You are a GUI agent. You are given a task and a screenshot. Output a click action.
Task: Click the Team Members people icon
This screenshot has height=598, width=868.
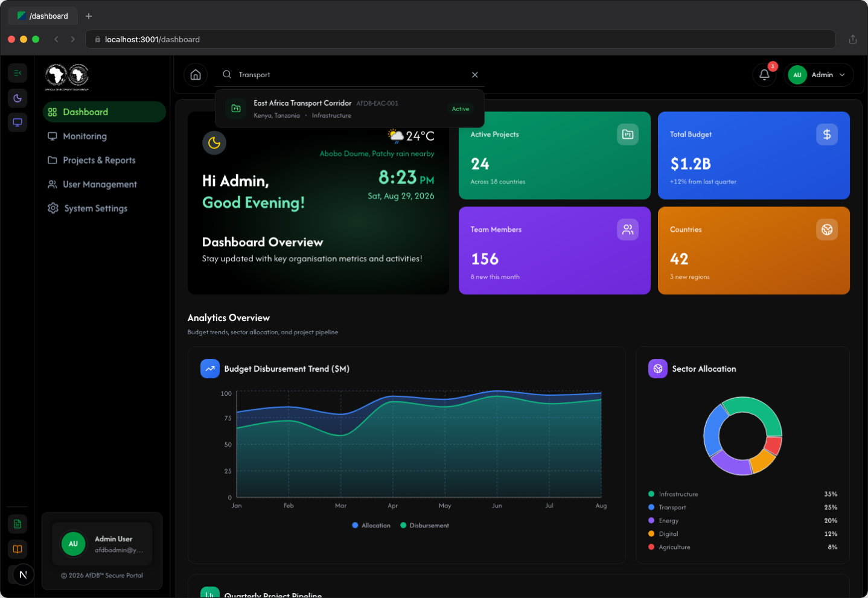(628, 229)
